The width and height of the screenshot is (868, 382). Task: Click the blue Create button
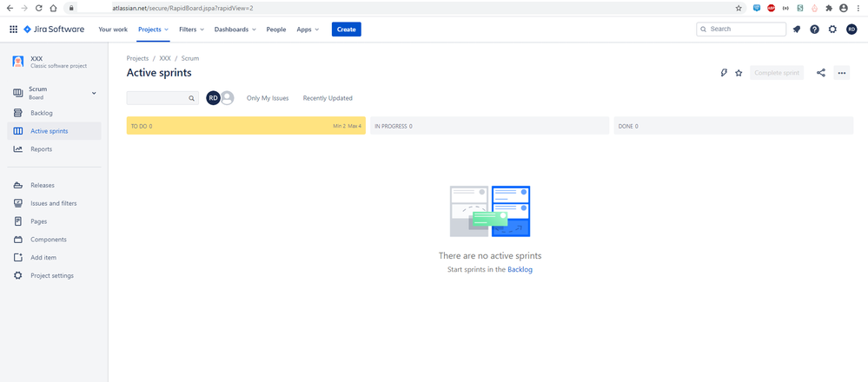(347, 30)
